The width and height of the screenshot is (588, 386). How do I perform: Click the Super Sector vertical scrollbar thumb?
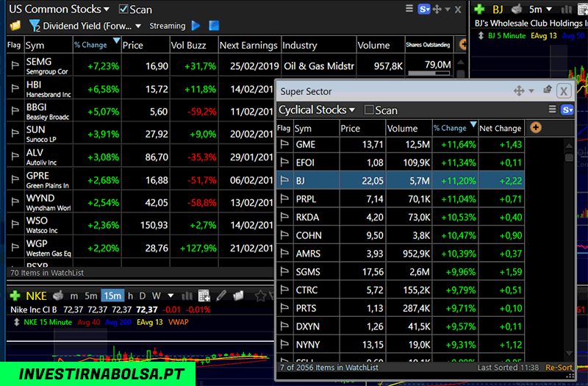point(569,157)
